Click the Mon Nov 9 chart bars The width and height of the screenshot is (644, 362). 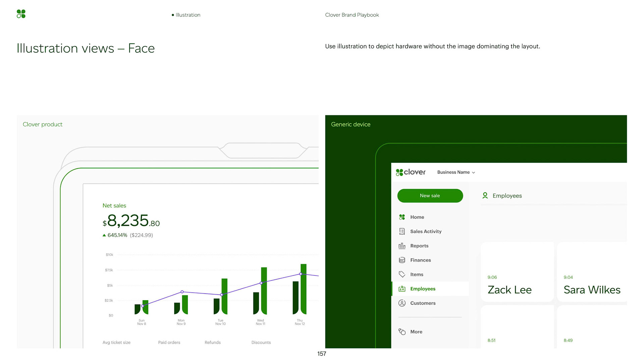coord(181,305)
